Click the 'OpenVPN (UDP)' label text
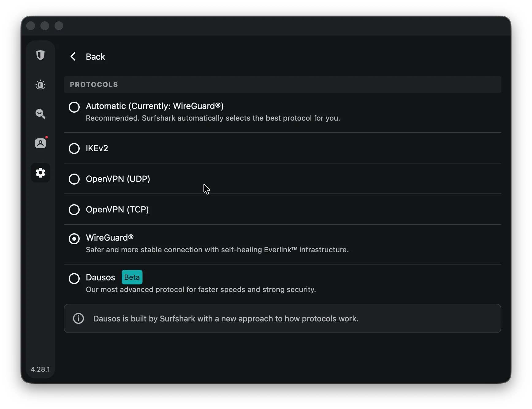This screenshot has width=532, height=409. (118, 179)
